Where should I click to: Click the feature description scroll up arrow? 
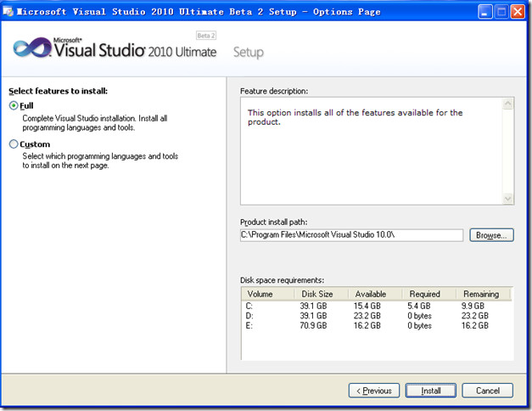[507, 104]
